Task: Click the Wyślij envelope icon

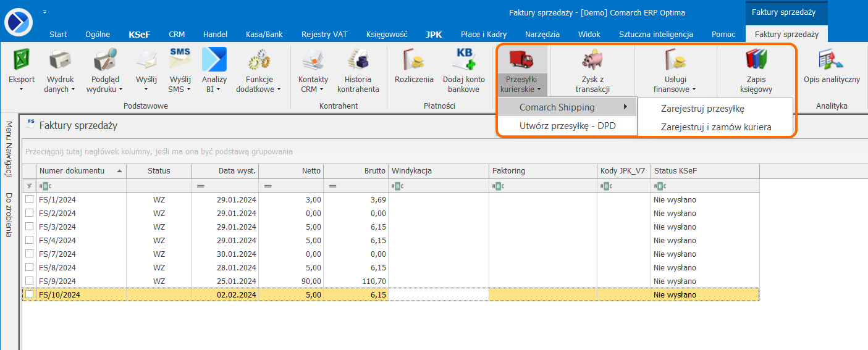Action: [x=147, y=59]
